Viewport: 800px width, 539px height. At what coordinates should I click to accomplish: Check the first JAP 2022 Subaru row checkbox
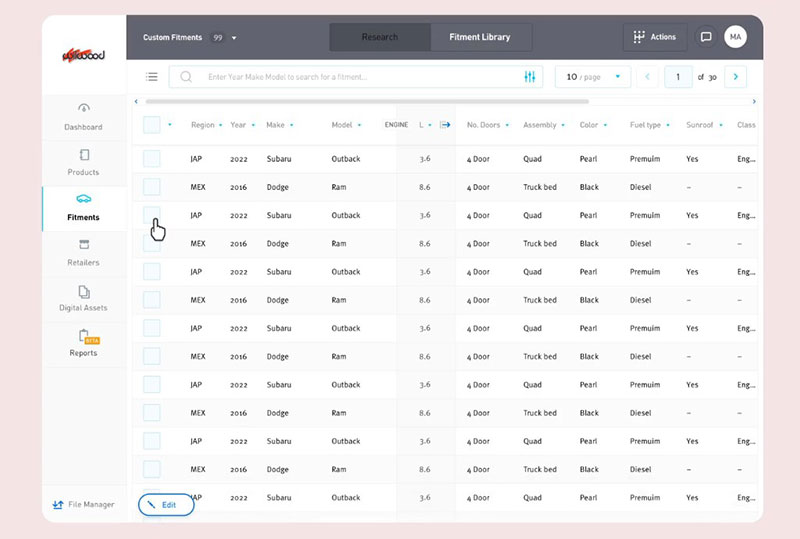[x=152, y=159]
